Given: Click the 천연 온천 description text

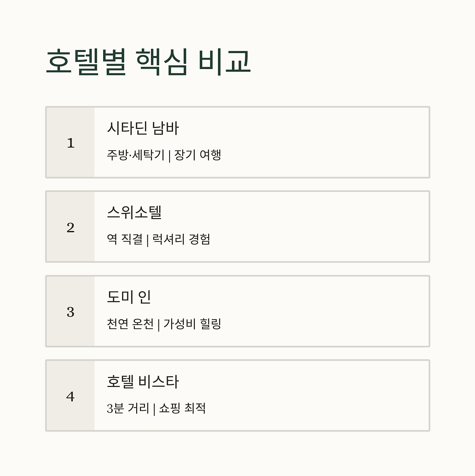Looking at the screenshot, I should [130, 324].
